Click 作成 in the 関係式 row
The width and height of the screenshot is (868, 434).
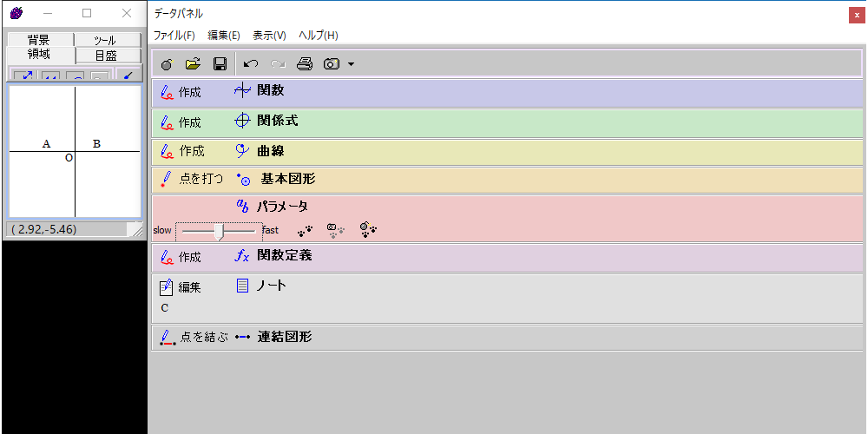coord(189,122)
